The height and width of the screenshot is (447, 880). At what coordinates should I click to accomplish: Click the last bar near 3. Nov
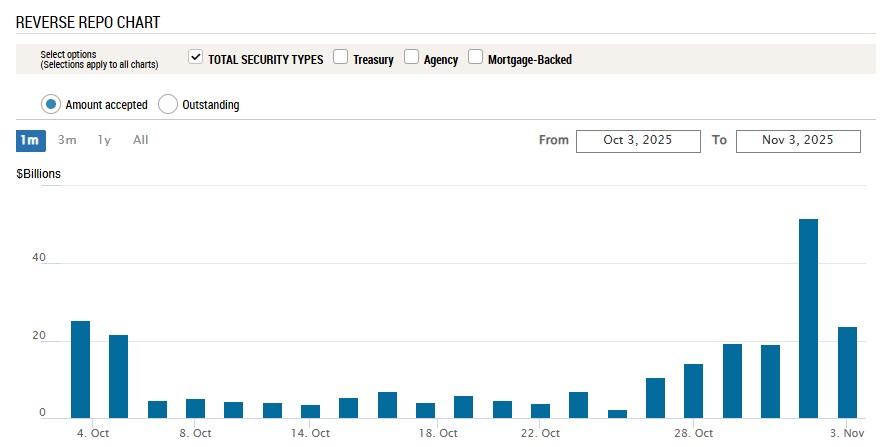tap(847, 372)
